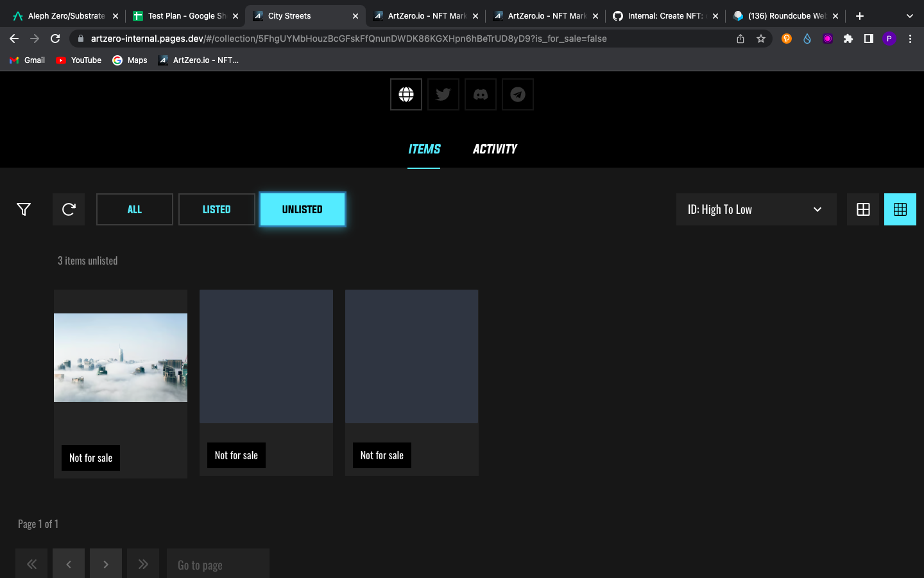Enable the compact grid layout view
This screenshot has height=578, width=924.
[900, 209]
